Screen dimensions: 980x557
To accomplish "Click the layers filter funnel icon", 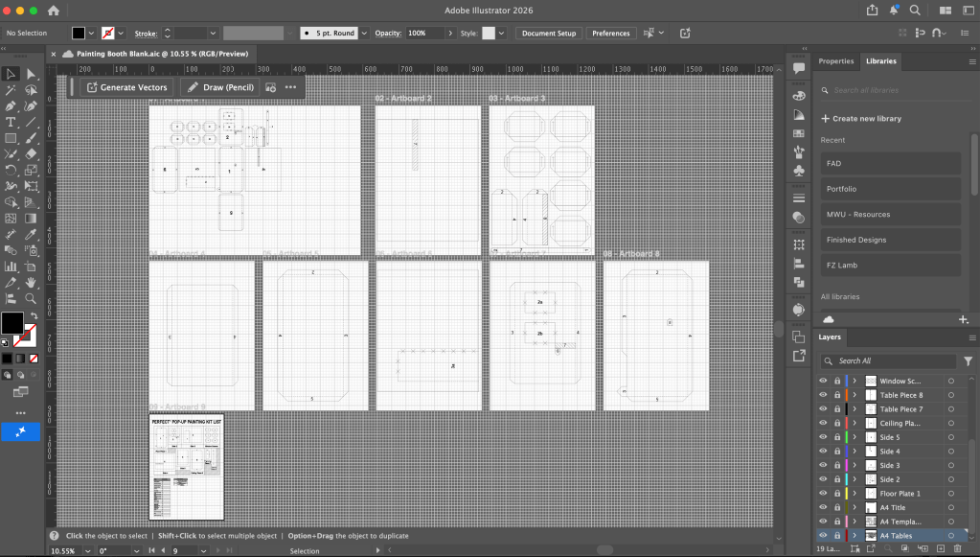I will (x=968, y=360).
